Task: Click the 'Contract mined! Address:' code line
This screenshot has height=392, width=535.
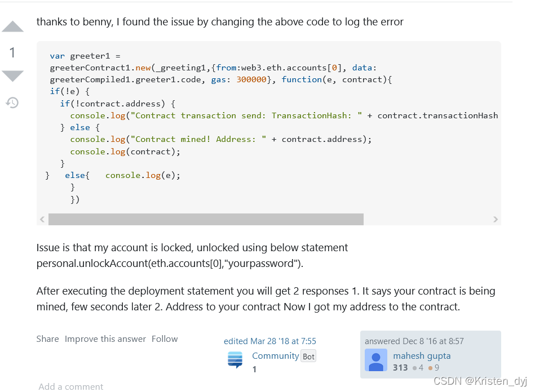Action: 221,139
